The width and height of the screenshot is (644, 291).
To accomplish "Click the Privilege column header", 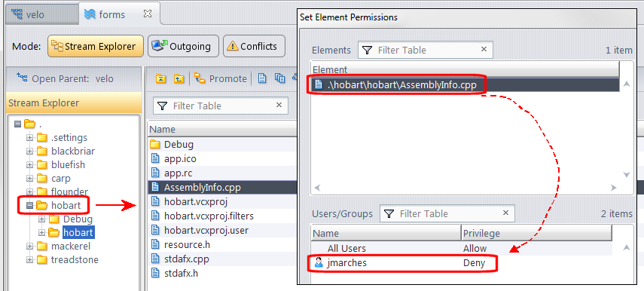I will click(x=536, y=233).
